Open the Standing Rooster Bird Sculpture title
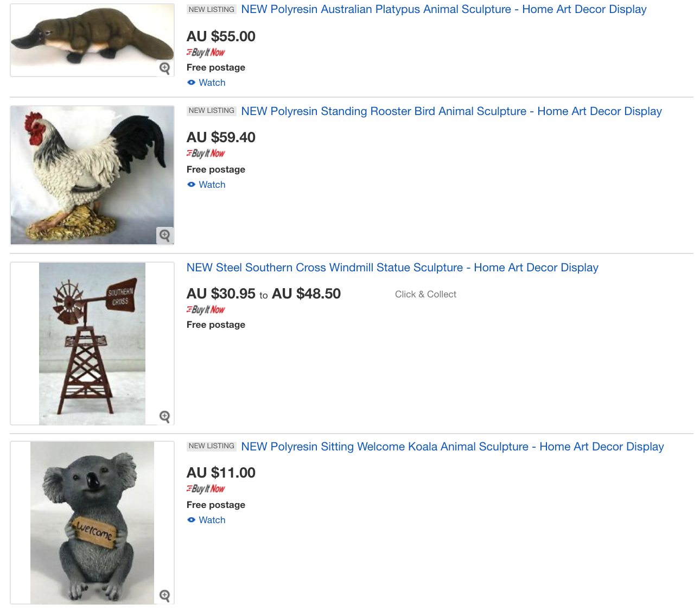 pyautogui.click(x=451, y=111)
